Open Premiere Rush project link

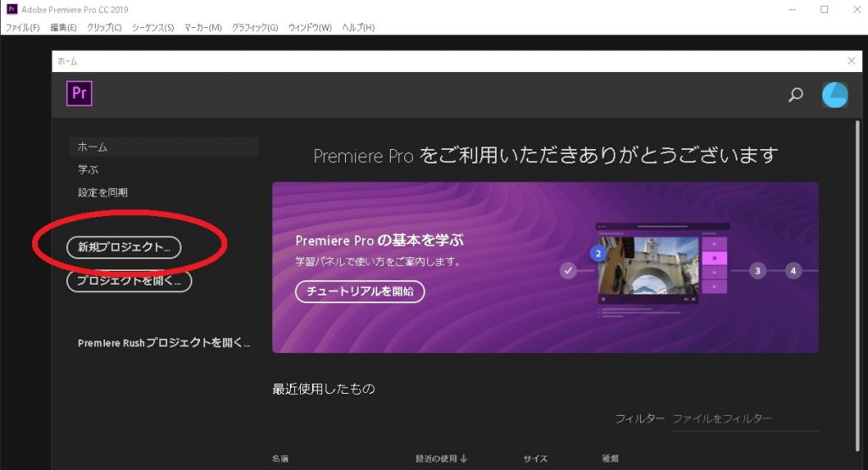coord(164,343)
